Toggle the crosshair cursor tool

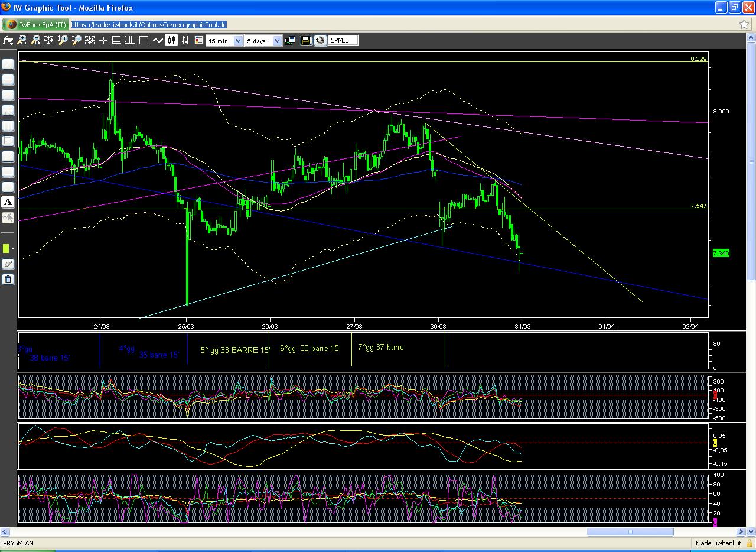pos(103,40)
